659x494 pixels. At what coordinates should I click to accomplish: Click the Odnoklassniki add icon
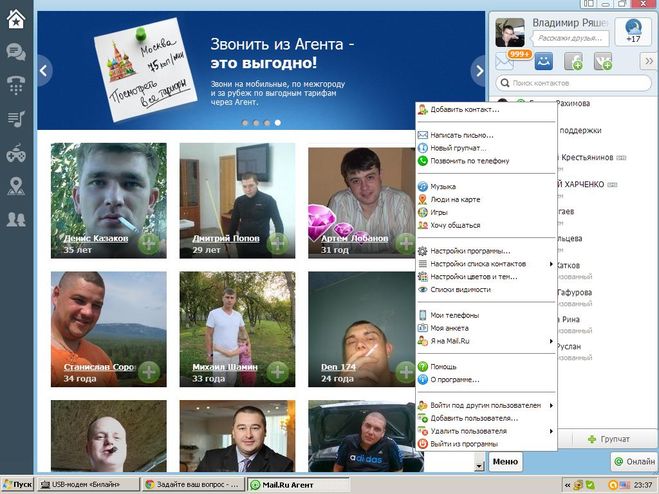point(574,62)
